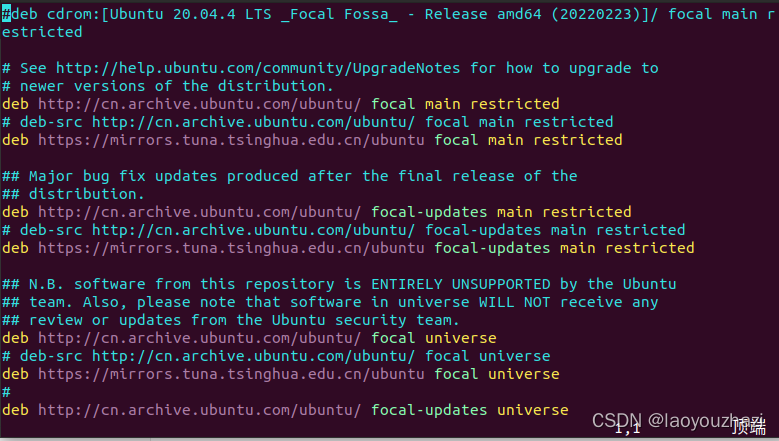Click tsinghua mirror URL on 'focal main restricted' line
This screenshot has height=441, width=779.
[x=231, y=140]
